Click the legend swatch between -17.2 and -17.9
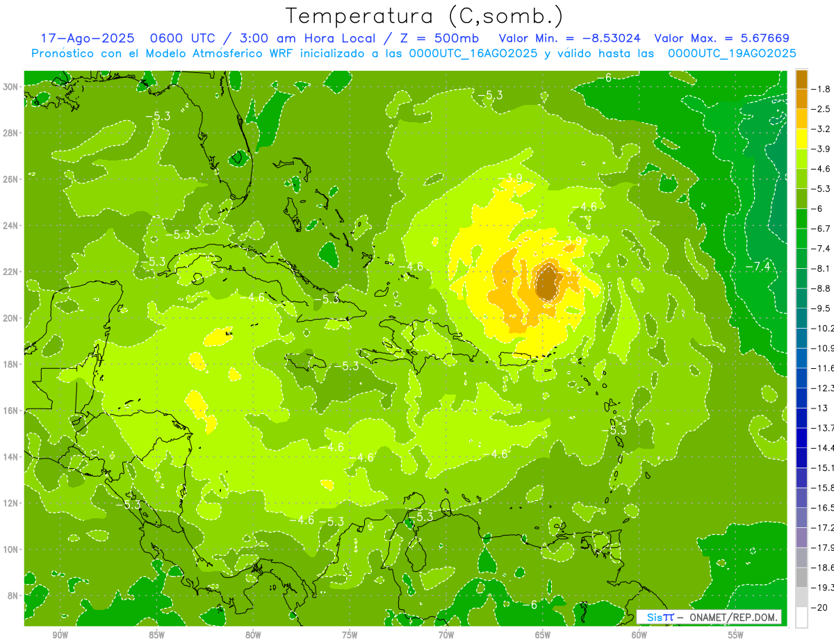This screenshot has height=644, width=834. coord(801,538)
